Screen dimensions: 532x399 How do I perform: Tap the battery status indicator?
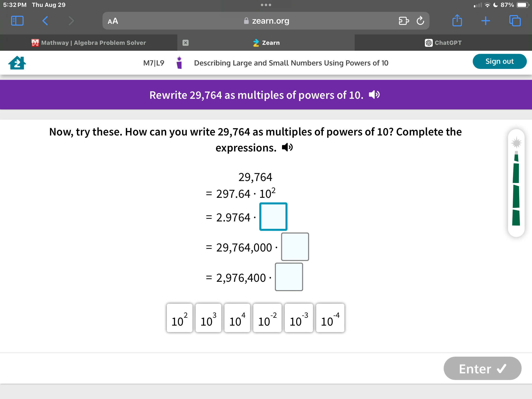(522, 5)
